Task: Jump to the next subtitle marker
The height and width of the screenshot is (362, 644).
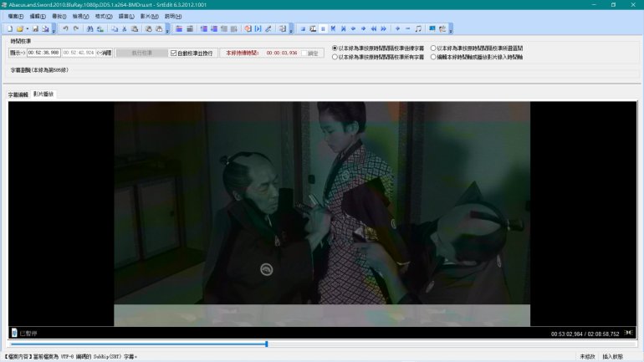Action: point(344,28)
